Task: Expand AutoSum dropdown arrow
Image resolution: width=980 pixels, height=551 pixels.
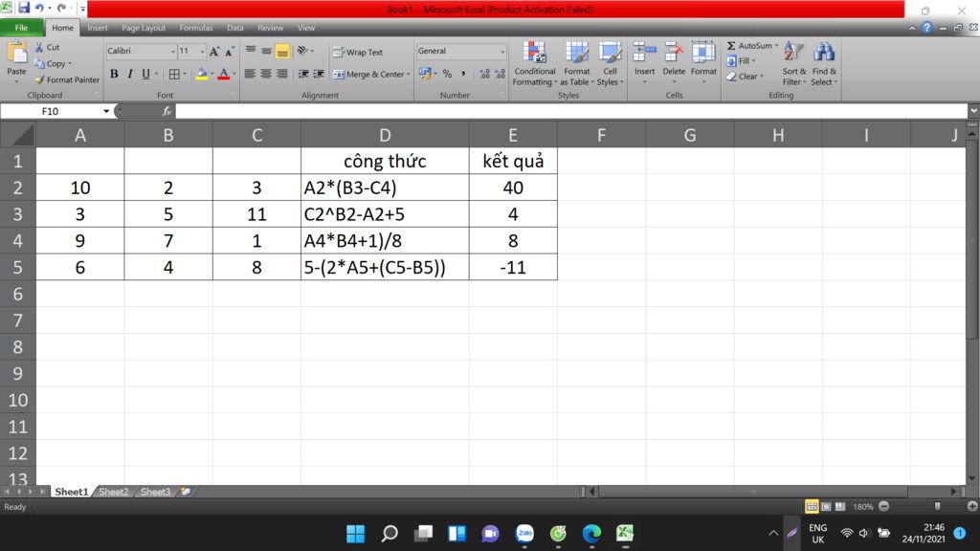Action: (x=776, y=46)
